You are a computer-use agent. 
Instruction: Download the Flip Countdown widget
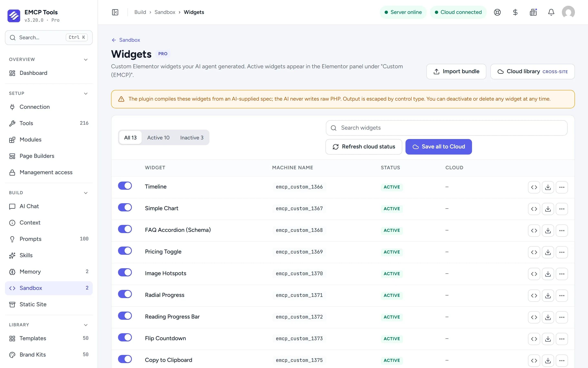pos(548,339)
